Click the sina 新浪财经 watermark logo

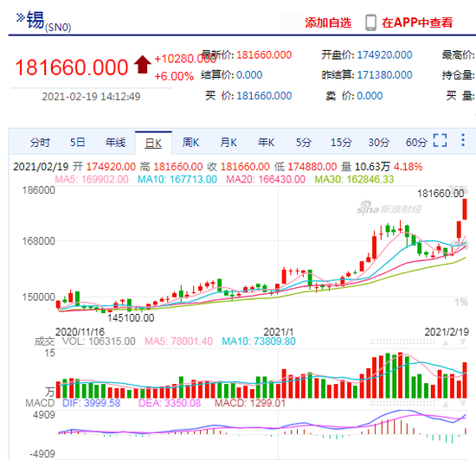(x=389, y=208)
